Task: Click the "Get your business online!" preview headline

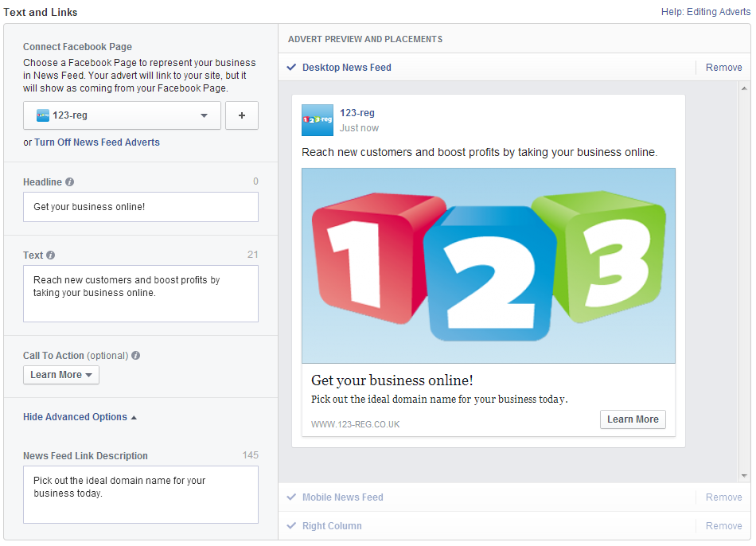Action: (x=392, y=380)
